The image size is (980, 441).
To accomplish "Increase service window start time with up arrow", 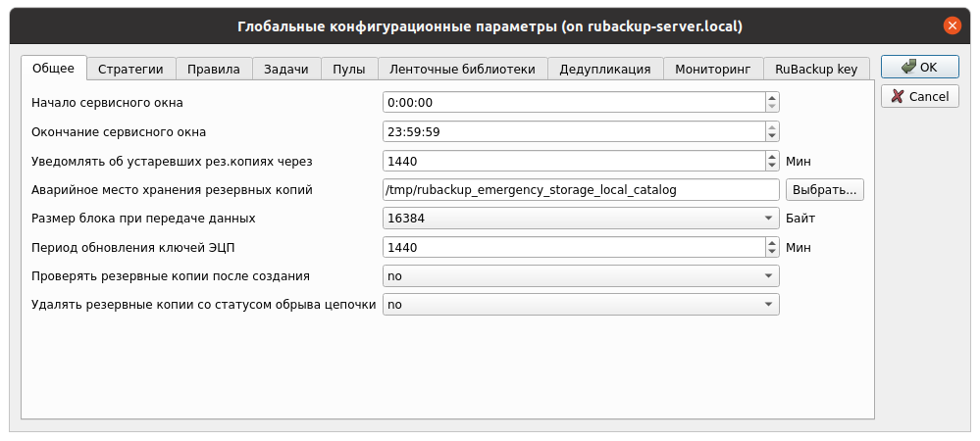I will tap(772, 97).
